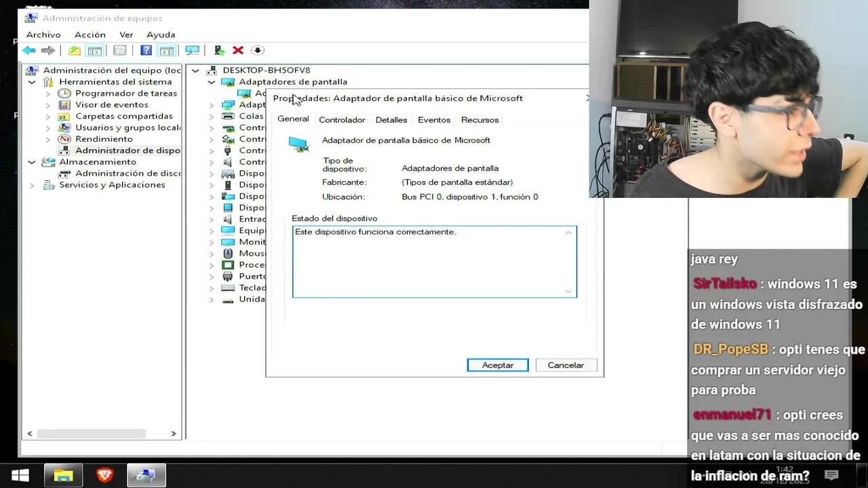Open the Ayuda menu
Screen dimensions: 868x488
click(161, 35)
